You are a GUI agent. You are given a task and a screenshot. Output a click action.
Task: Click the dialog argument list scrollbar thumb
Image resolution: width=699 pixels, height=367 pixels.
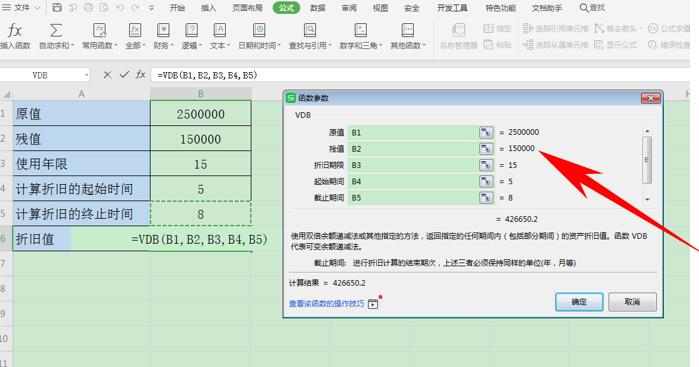click(647, 160)
